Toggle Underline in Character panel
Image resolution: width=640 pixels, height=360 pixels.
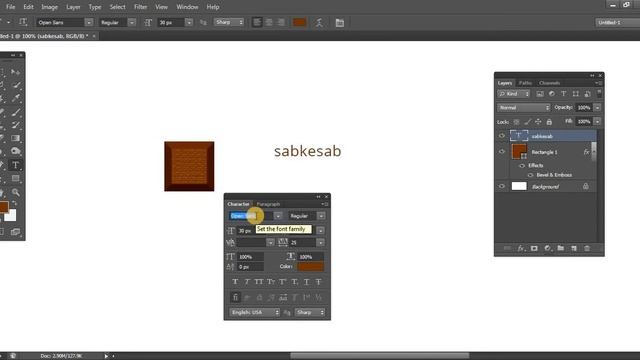[x=307, y=282]
